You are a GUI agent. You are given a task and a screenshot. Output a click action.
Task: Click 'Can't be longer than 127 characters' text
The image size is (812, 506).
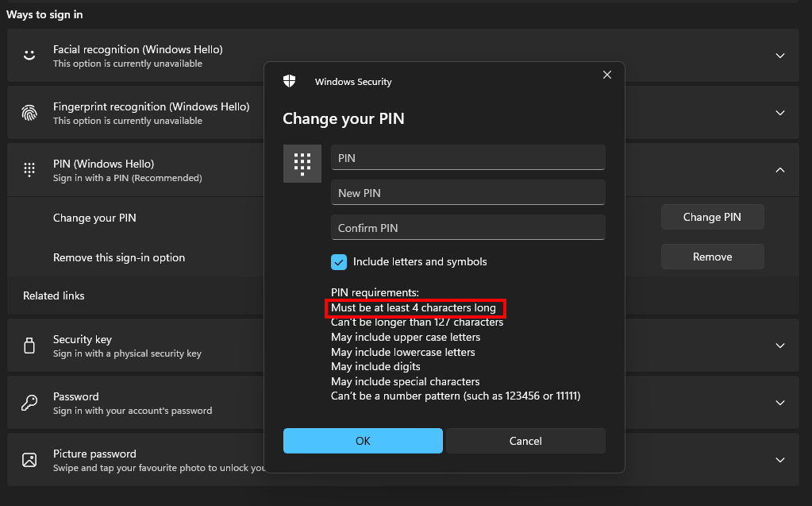(417, 323)
